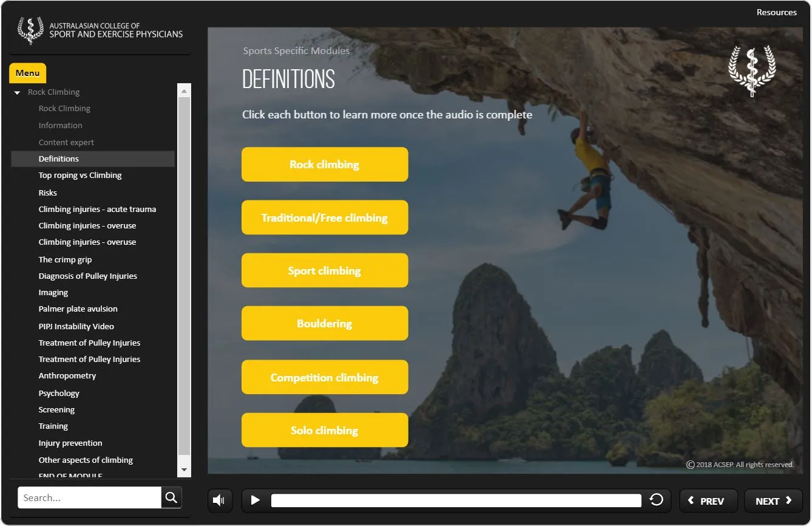The width and height of the screenshot is (812, 526).
Task: Advance to the next slide with NEXT
Action: tap(773, 501)
